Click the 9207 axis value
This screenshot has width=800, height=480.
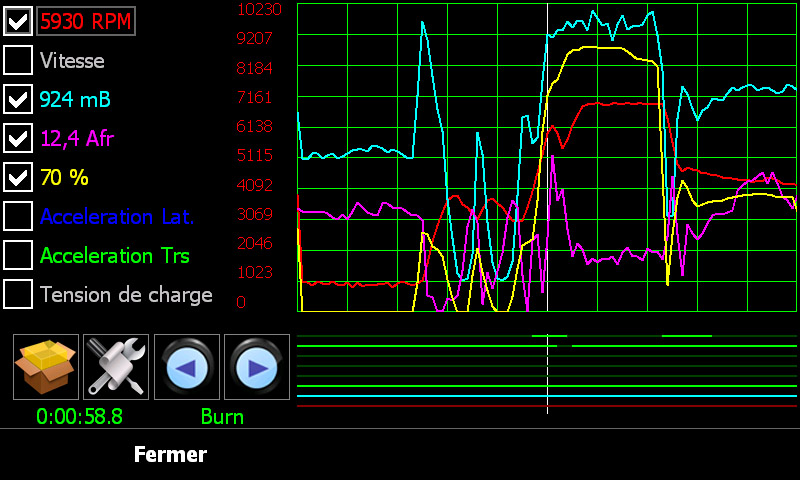[x=255, y=38]
